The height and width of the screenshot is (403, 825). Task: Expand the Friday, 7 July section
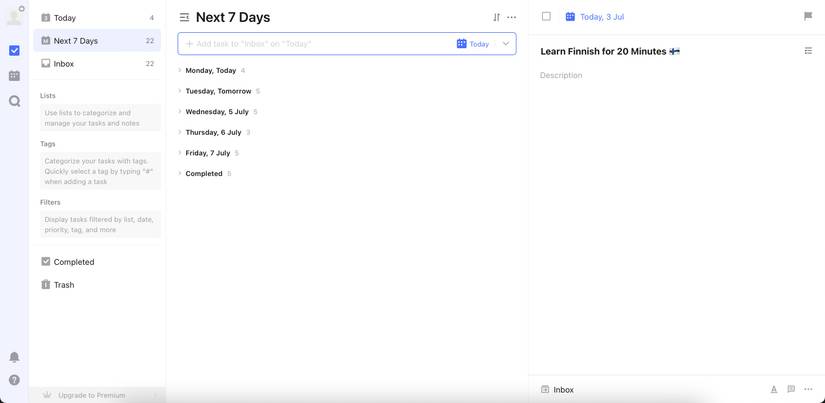(179, 153)
